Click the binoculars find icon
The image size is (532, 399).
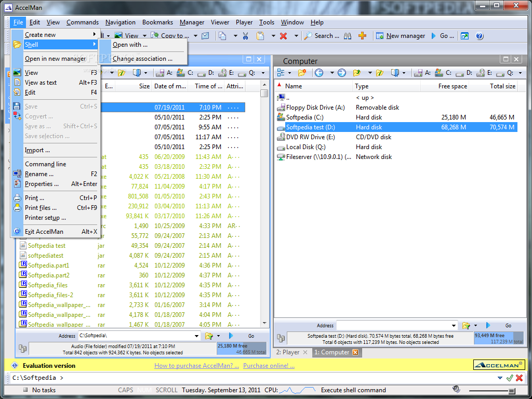[348, 36]
